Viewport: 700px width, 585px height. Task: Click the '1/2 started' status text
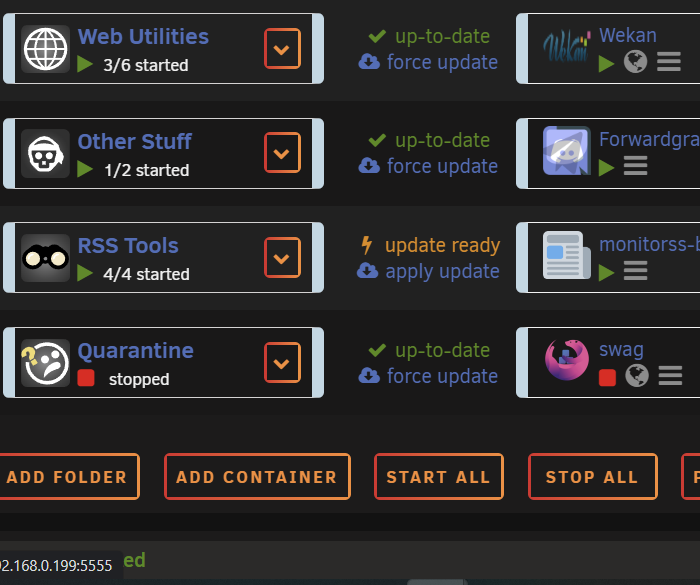146,170
